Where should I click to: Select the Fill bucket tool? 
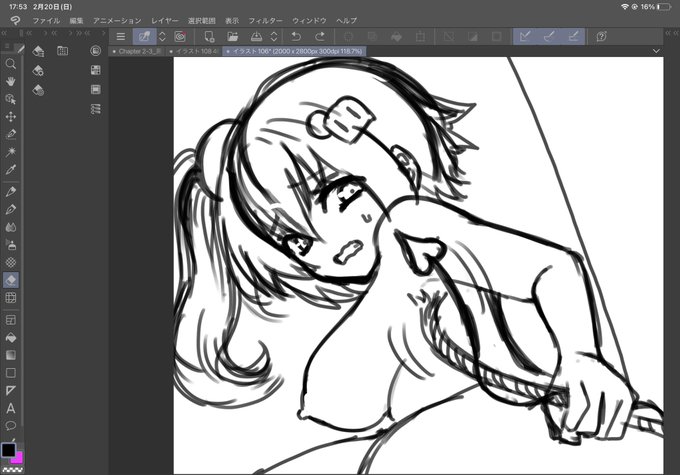point(11,337)
